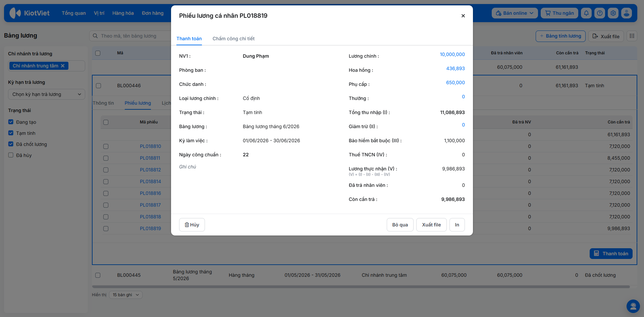Image resolution: width=644 pixels, height=317 pixels.
Task: Remove the Chi nhánh trung tâm filter tag
Action: click(63, 66)
